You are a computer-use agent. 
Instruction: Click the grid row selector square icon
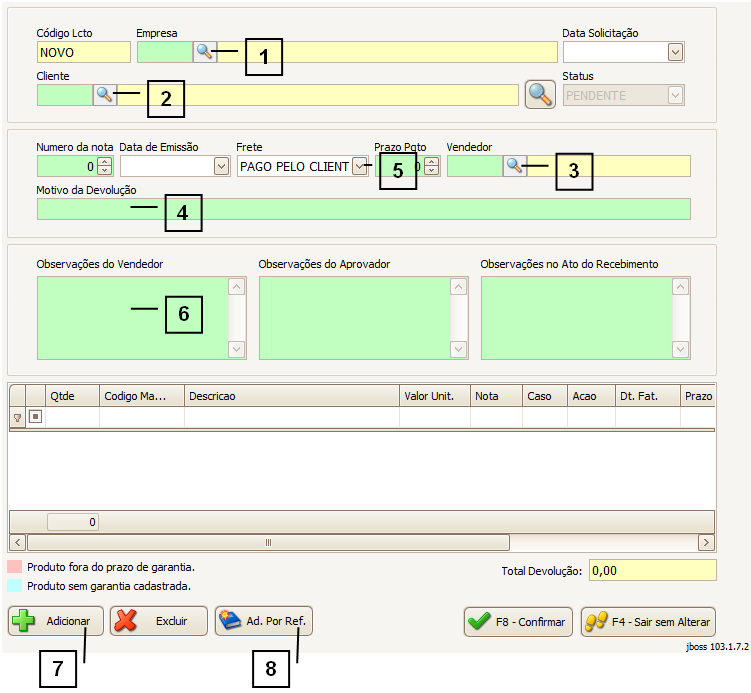point(35,418)
